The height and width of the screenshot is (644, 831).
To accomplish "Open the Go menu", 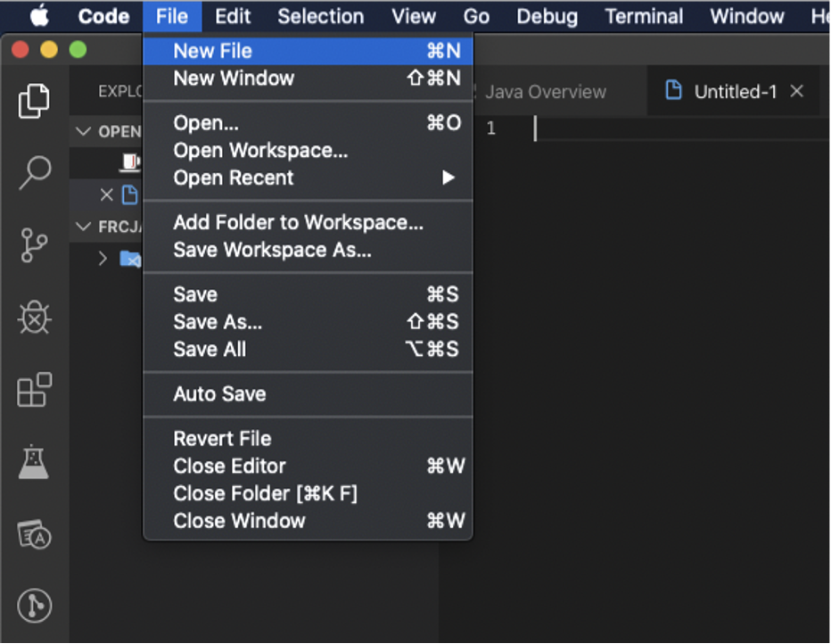I will 476,16.
